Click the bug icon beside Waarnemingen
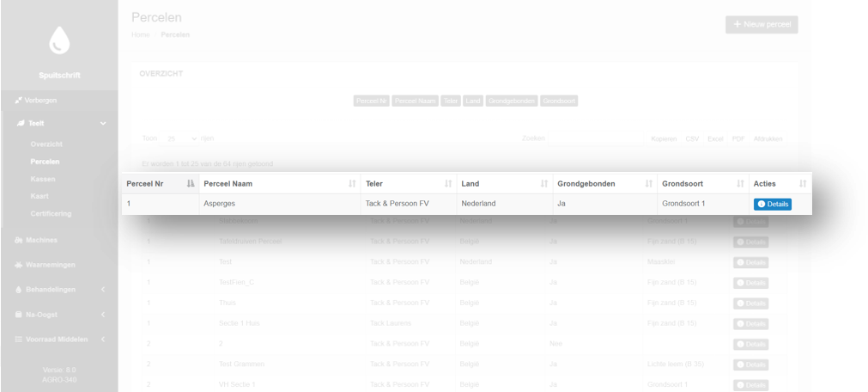 pyautogui.click(x=19, y=265)
